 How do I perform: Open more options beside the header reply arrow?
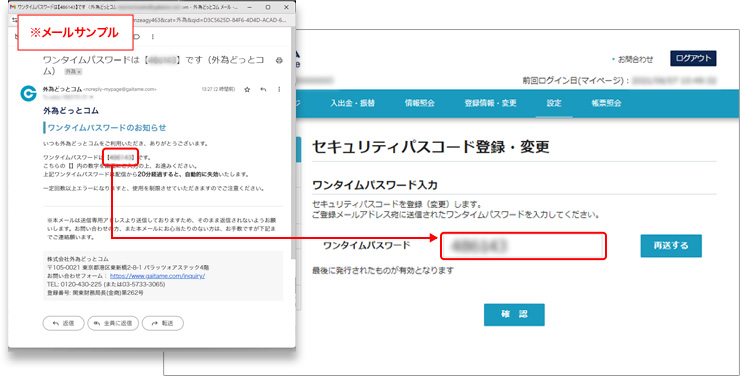click(x=279, y=89)
